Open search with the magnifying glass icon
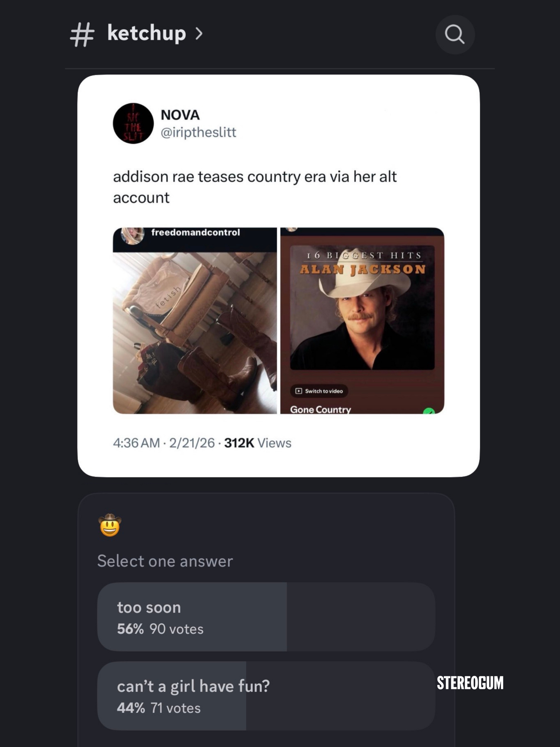This screenshot has width=560, height=747. 454,35
